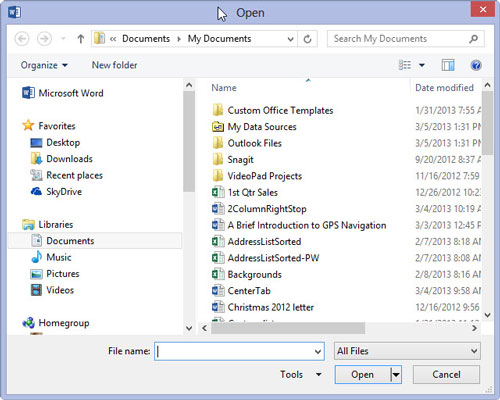Open SkyDrive location
500x400 pixels.
[56, 192]
